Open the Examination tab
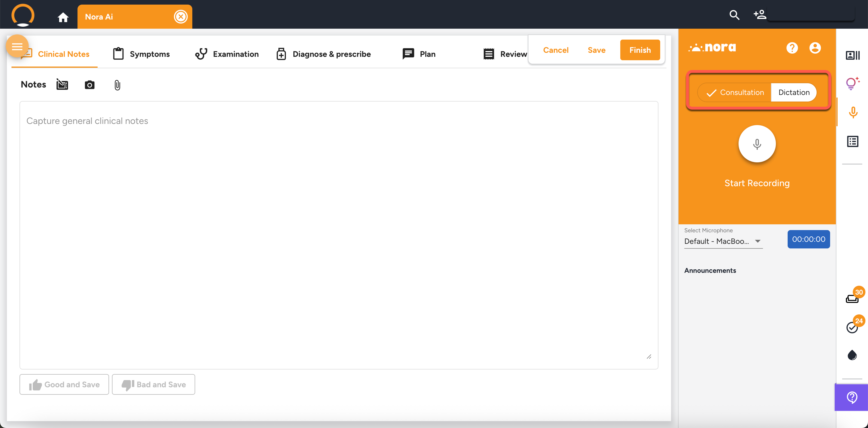This screenshot has width=868, height=428. pos(227,54)
